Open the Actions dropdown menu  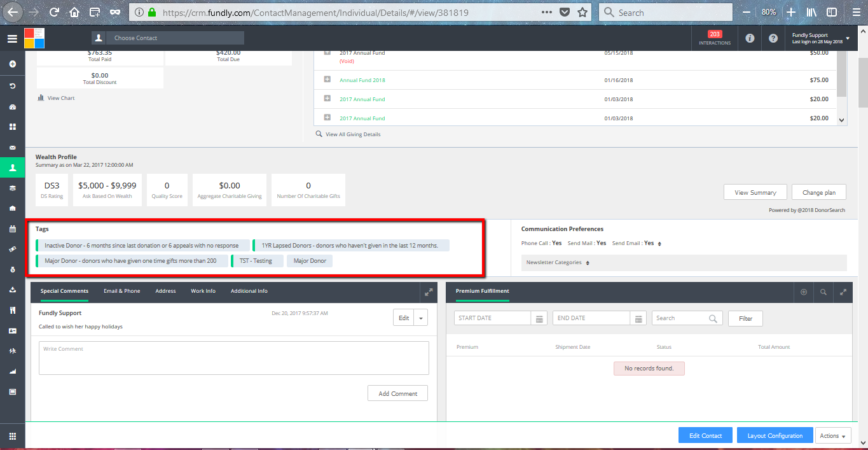pyautogui.click(x=833, y=435)
